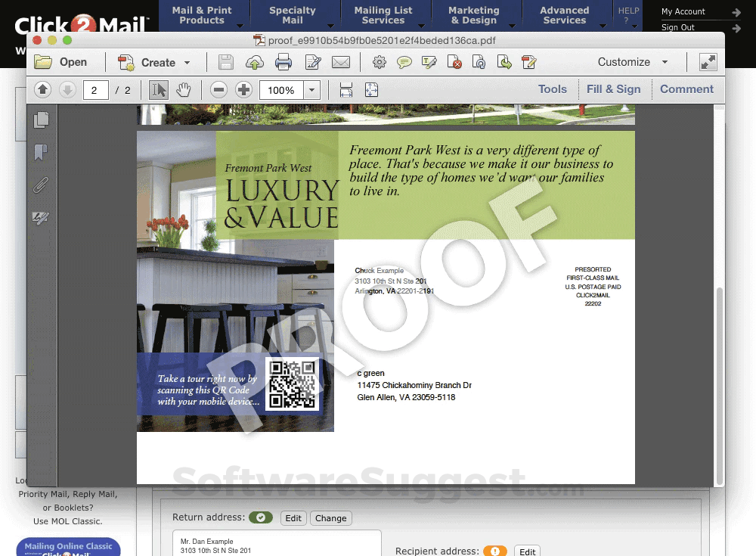Show the Page Thumbnails panel
The image size is (756, 556).
[x=41, y=119]
